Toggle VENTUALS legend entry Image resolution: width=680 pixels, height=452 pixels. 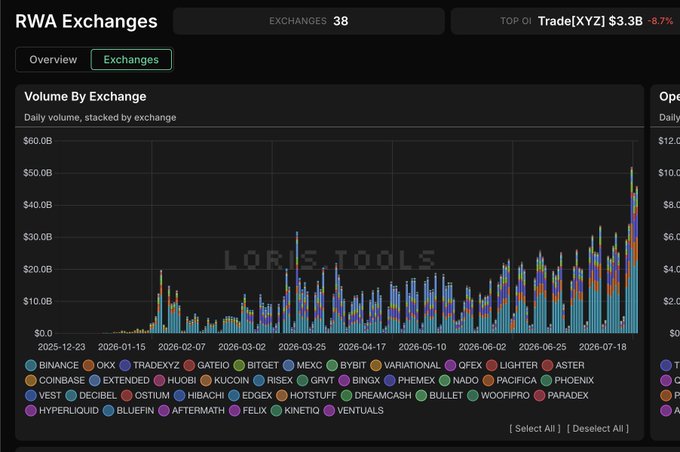point(354,411)
